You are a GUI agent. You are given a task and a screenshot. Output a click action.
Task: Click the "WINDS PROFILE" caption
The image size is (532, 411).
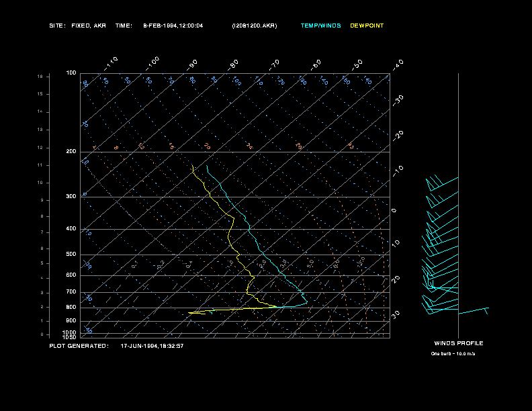click(459, 343)
